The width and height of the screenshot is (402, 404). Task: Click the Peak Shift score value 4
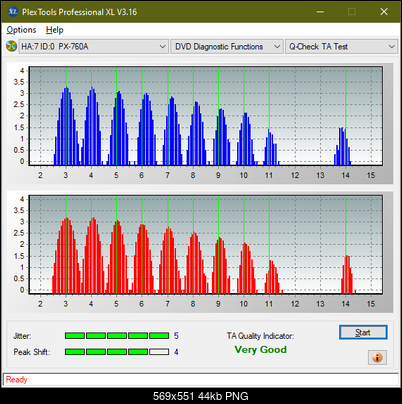176,352
